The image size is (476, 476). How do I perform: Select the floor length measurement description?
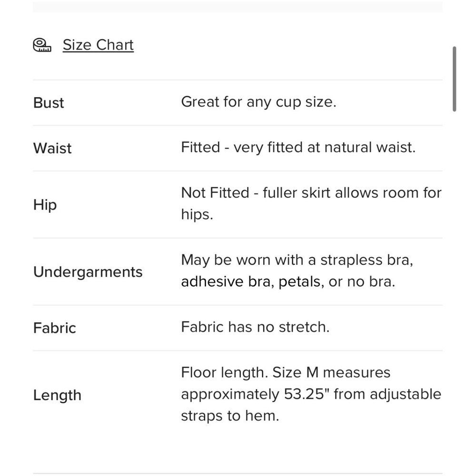(x=311, y=394)
